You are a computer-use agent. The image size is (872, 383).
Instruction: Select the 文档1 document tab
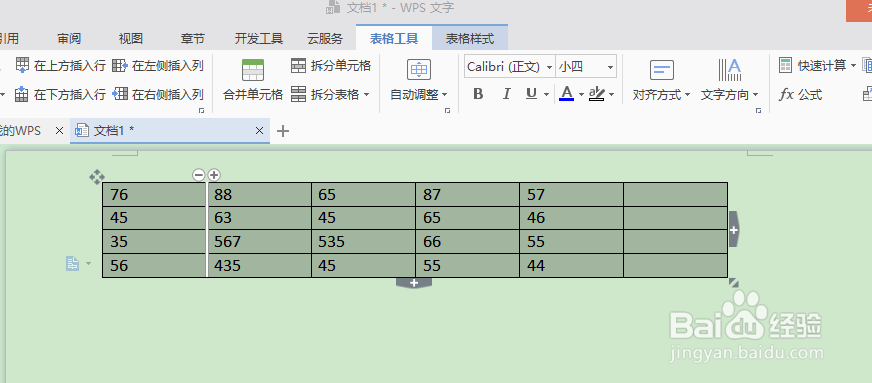[170, 131]
